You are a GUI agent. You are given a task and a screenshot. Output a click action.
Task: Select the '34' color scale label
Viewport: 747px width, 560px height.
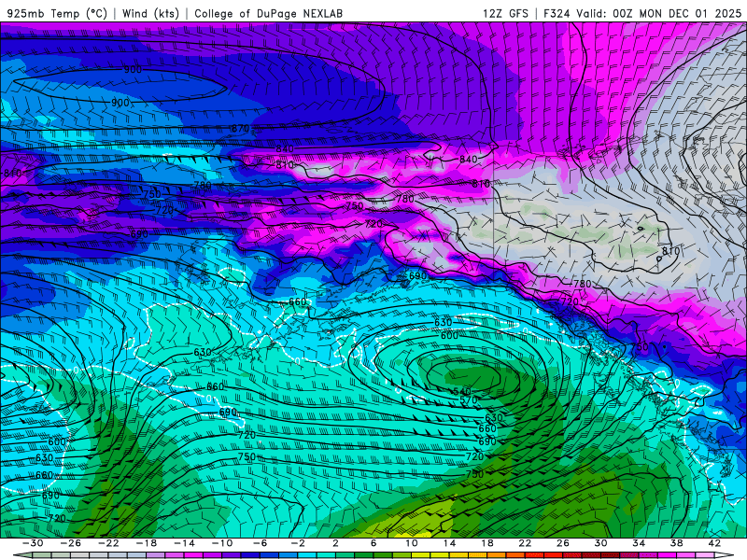coord(639,543)
